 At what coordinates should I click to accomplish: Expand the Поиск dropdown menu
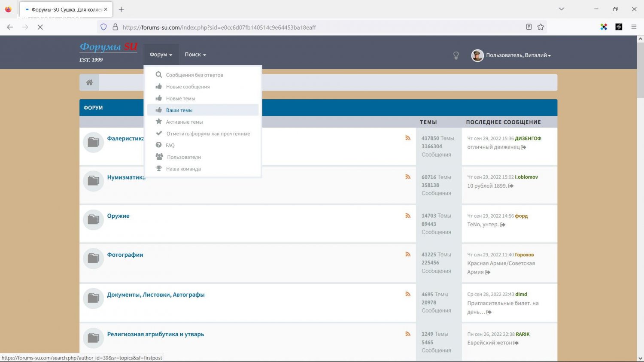tap(195, 55)
